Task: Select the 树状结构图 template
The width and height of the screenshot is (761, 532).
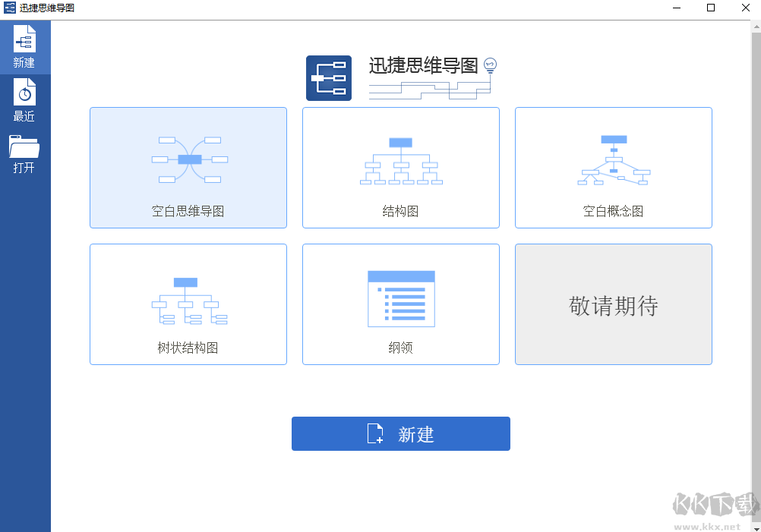Action: coord(188,304)
